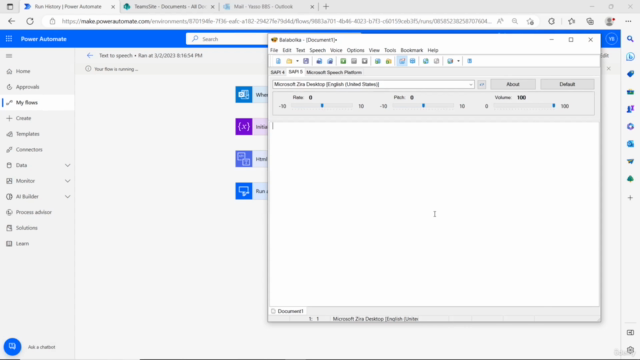Click Open file folder icon in Balabolka
This screenshot has width=640, height=360.
[289, 61]
